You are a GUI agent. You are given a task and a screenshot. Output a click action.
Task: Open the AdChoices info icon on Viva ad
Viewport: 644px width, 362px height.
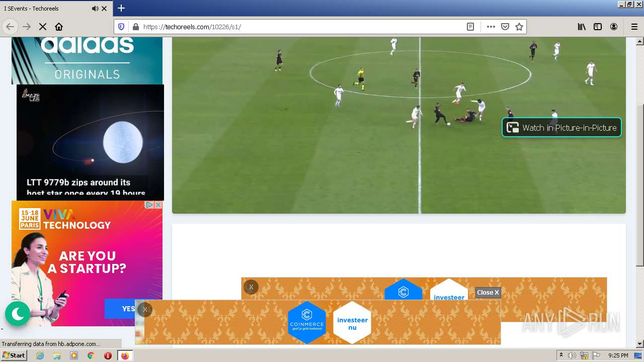click(x=149, y=205)
